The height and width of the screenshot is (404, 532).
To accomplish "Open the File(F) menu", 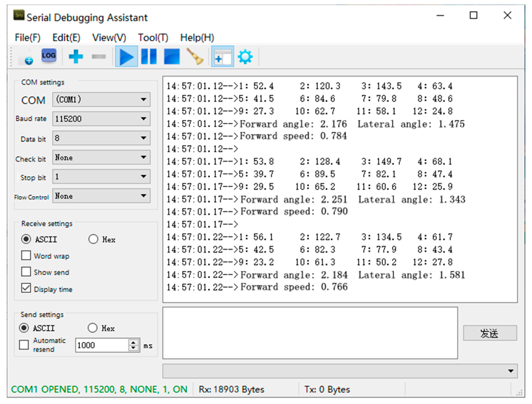I will tap(27, 38).
